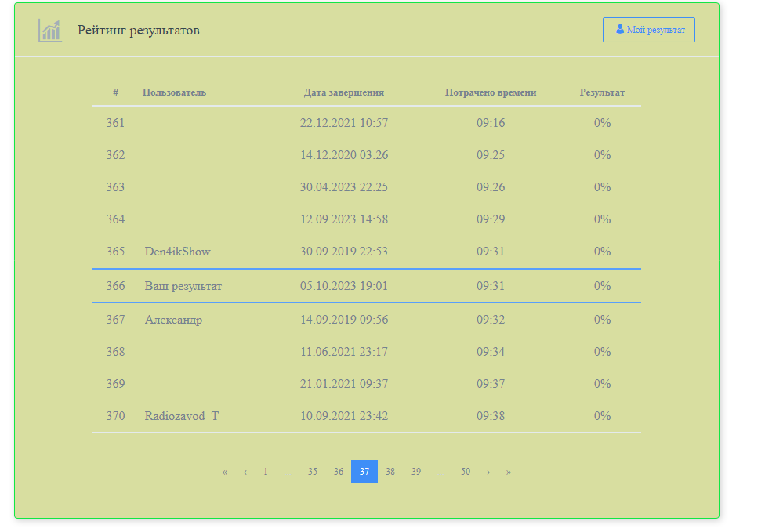783x532 pixels.
Task: Go to next page with single-right arrow
Action: [488, 472]
